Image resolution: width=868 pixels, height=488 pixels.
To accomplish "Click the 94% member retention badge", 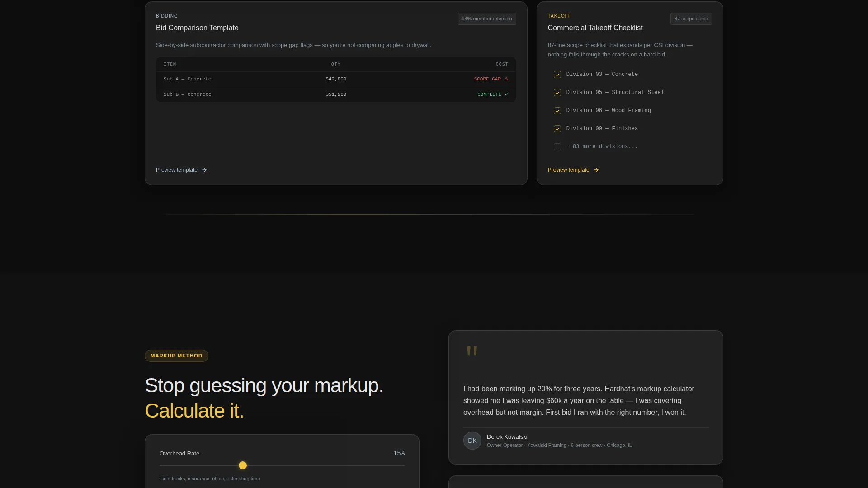I will (486, 19).
